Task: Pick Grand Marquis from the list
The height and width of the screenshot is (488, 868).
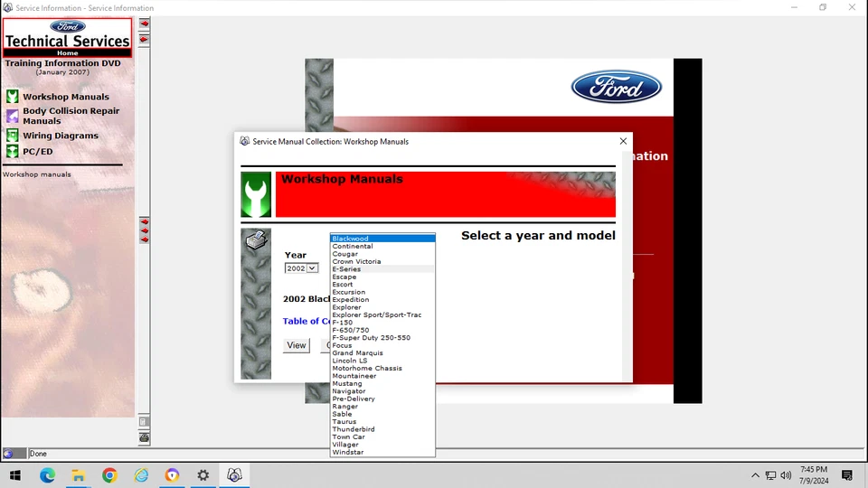Action: pyautogui.click(x=382, y=353)
